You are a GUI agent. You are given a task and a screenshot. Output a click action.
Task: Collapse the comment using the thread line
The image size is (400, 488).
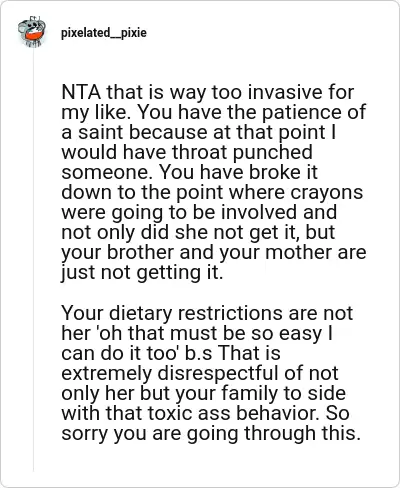click(33, 260)
